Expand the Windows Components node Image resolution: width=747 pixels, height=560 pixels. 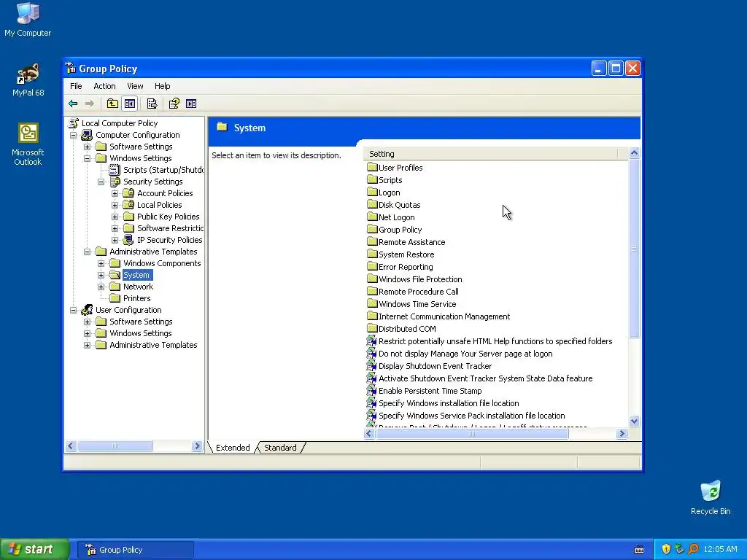pyautogui.click(x=101, y=263)
